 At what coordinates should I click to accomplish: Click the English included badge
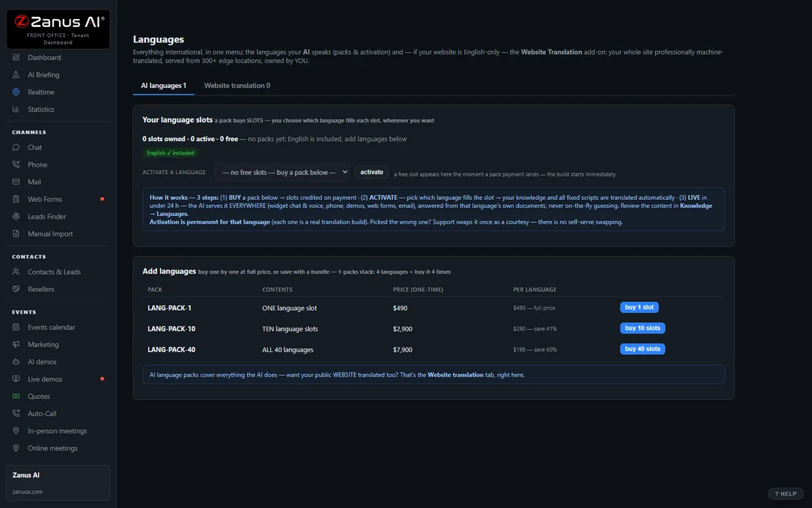coord(171,153)
